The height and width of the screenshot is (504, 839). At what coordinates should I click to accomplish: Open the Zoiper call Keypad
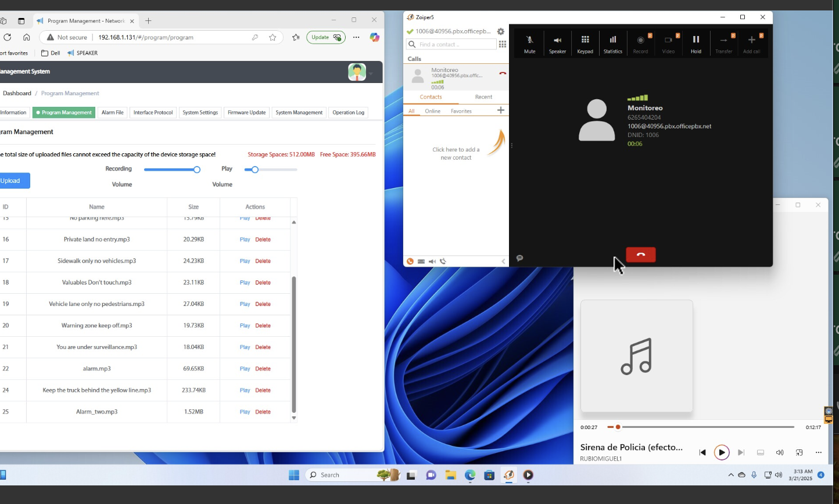tap(585, 44)
